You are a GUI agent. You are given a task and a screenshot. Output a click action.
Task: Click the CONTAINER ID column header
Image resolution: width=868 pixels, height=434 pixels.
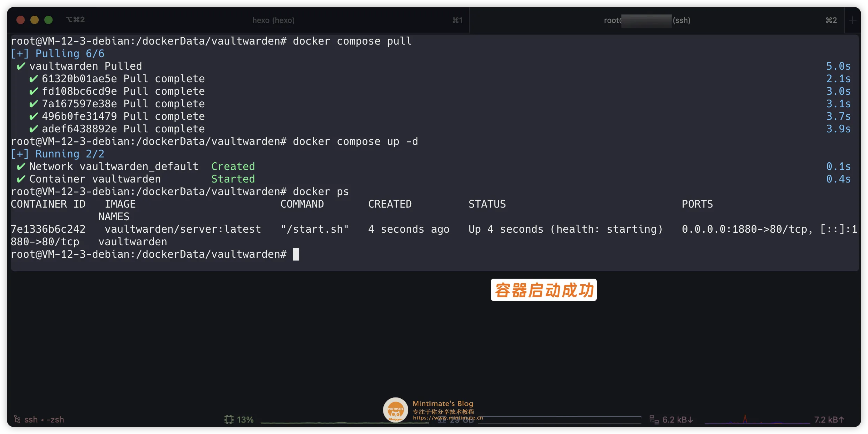48,204
